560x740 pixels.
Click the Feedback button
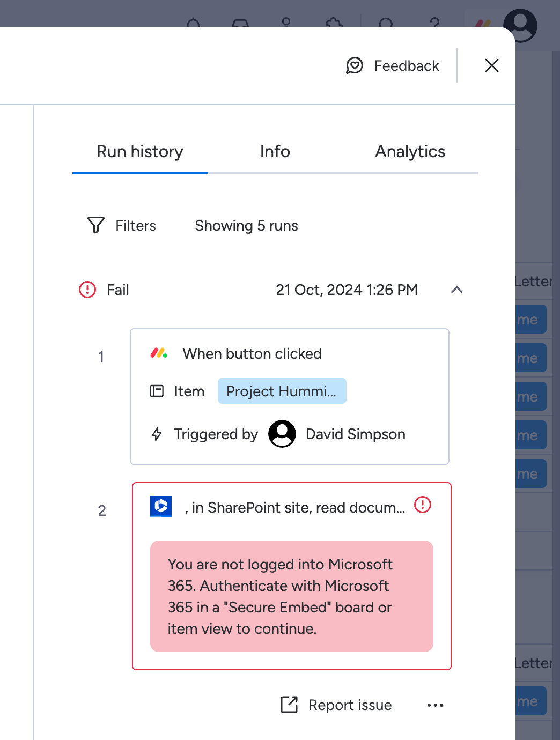(x=406, y=65)
